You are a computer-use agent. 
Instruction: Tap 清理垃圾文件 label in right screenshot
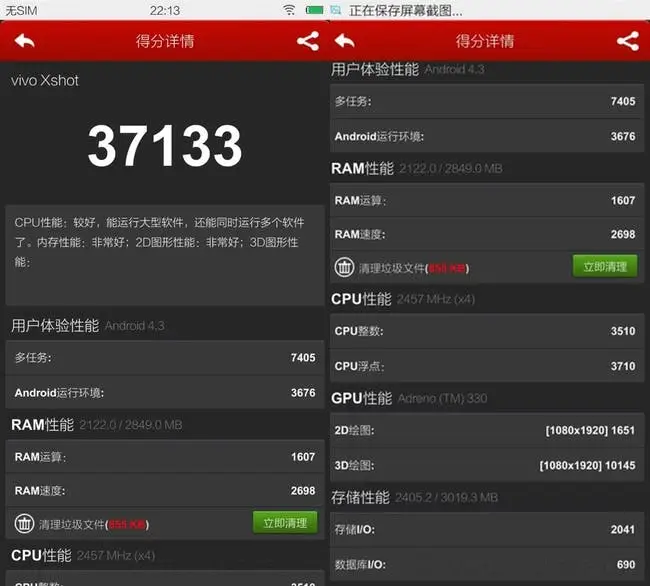[x=414, y=269]
